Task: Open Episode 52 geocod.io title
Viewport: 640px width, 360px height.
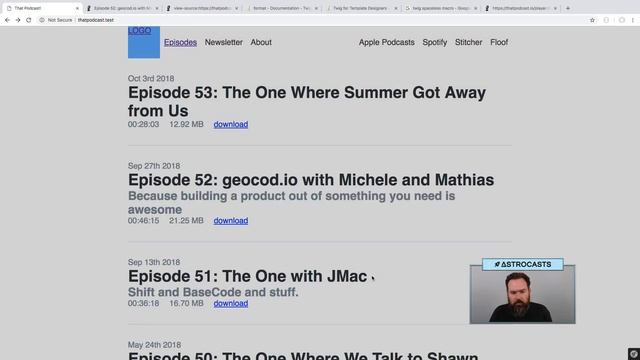Action: pos(311,180)
